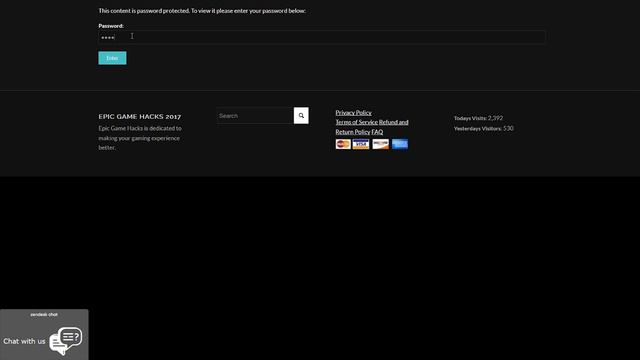Open the Privacy Policy link
This screenshot has width=640, height=360.
[x=353, y=113]
